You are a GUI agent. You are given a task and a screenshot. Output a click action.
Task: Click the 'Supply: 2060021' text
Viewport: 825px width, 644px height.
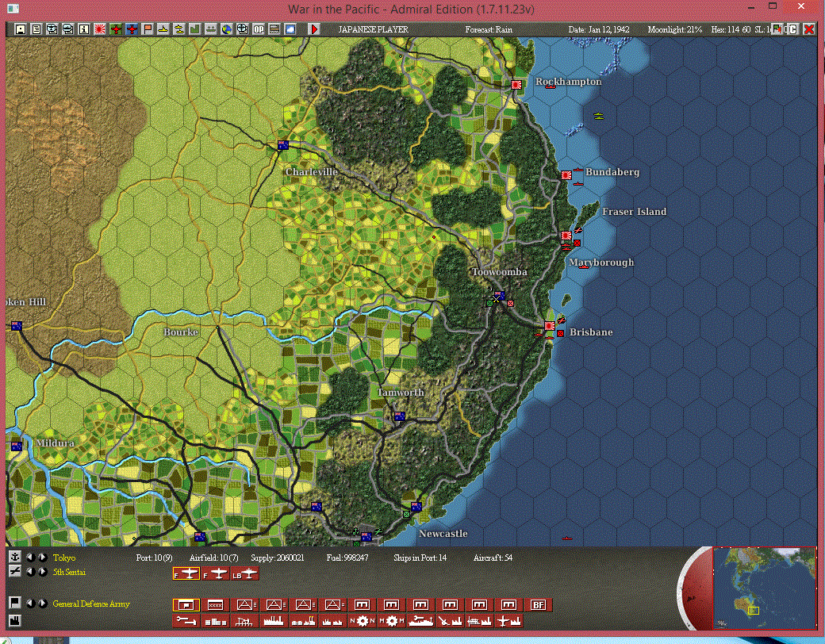(278, 558)
